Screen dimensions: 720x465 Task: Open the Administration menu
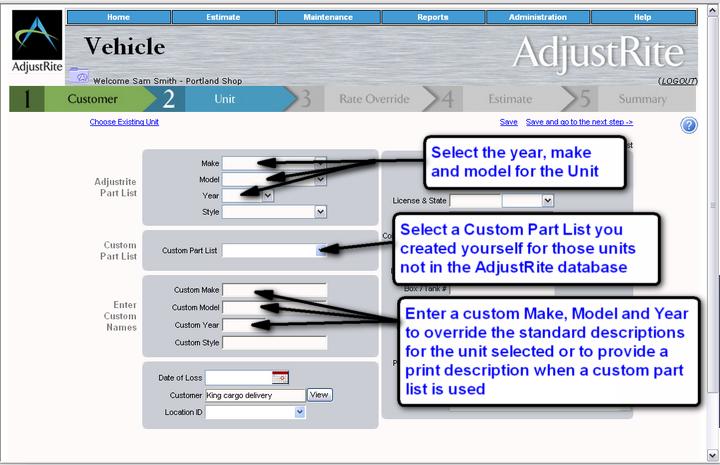pos(538,17)
